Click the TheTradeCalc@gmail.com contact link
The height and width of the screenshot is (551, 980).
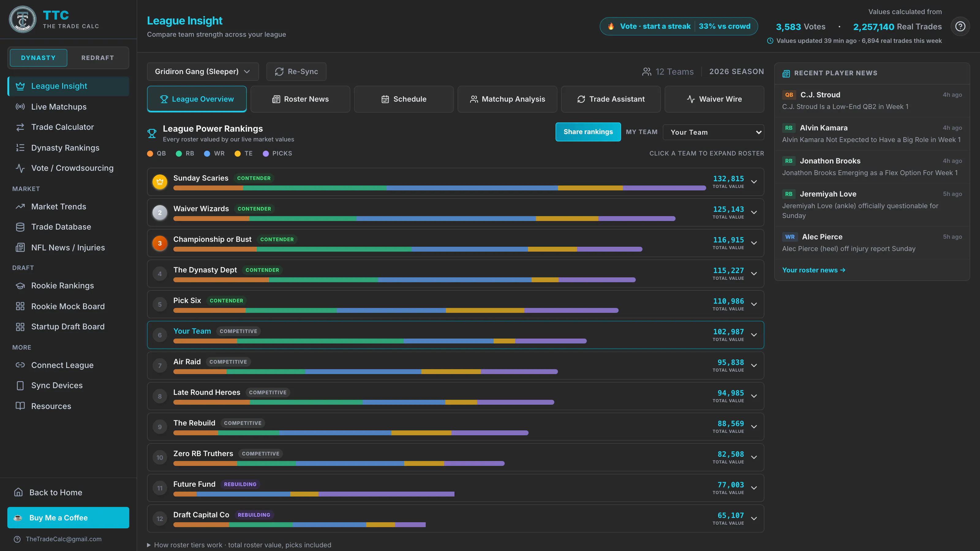click(x=63, y=539)
